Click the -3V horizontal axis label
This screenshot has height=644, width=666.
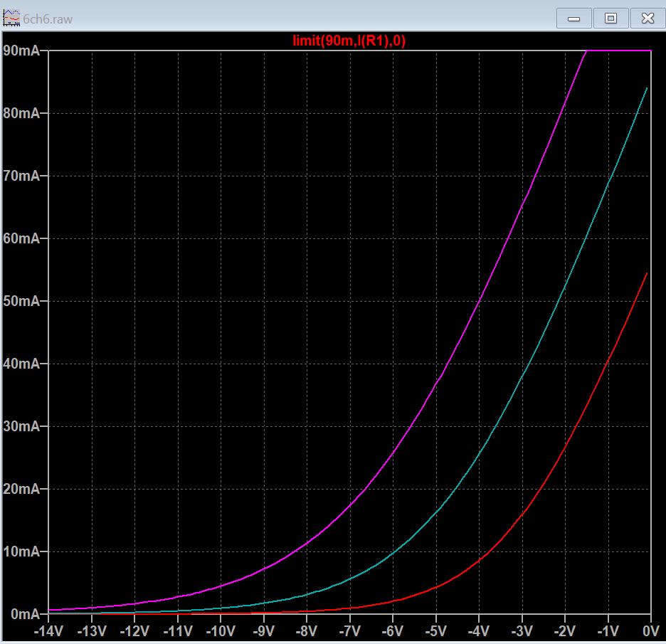522,631
